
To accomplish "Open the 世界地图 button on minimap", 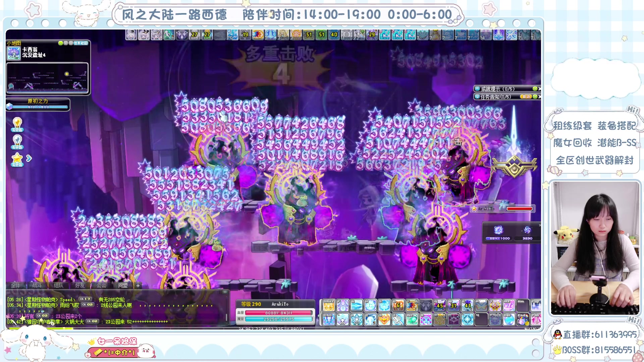I will pyautogui.click(x=81, y=43).
